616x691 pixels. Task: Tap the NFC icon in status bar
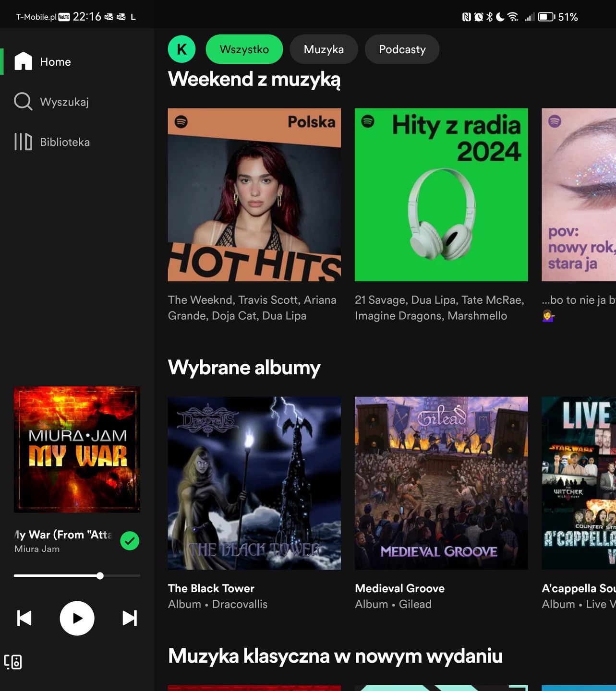click(466, 17)
